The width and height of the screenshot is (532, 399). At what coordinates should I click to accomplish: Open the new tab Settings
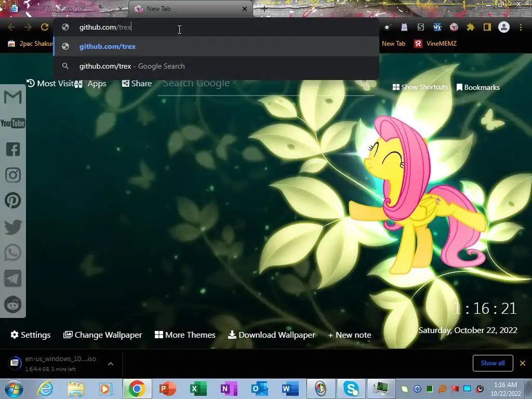pos(31,335)
